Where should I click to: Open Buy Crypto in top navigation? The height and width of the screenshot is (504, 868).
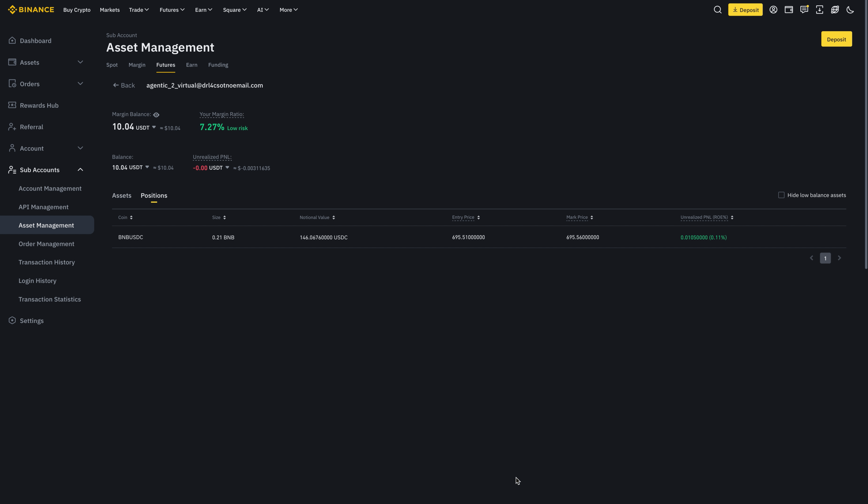[77, 10]
